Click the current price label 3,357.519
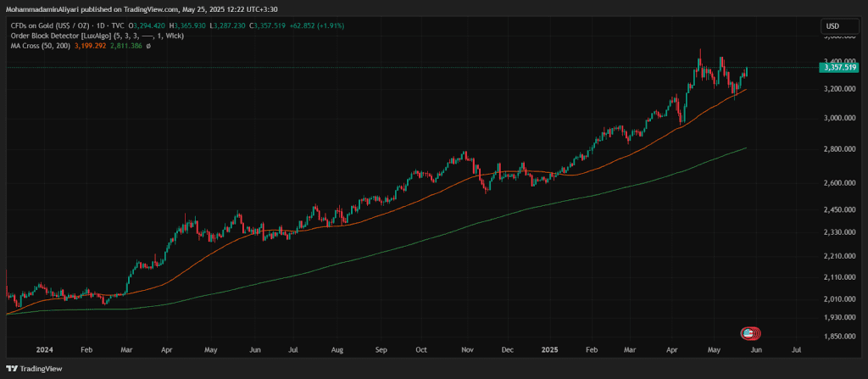The image size is (868, 379). pos(838,68)
